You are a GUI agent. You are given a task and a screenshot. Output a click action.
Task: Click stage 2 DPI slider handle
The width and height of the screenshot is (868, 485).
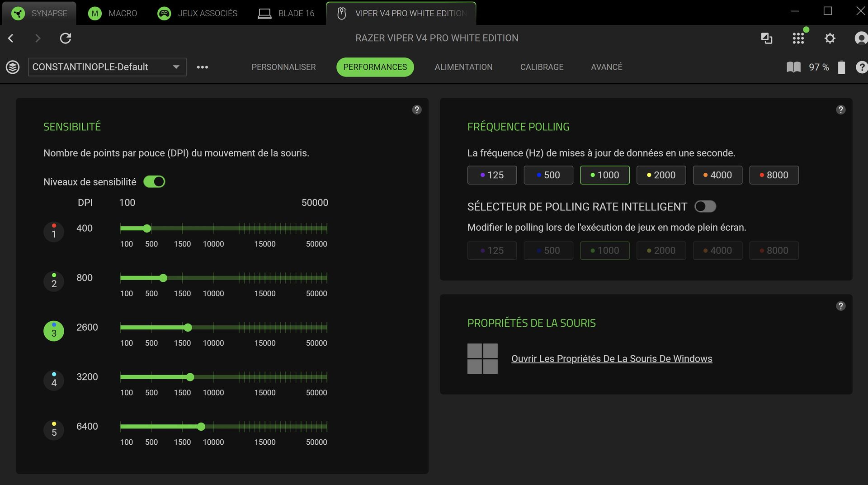(x=163, y=278)
